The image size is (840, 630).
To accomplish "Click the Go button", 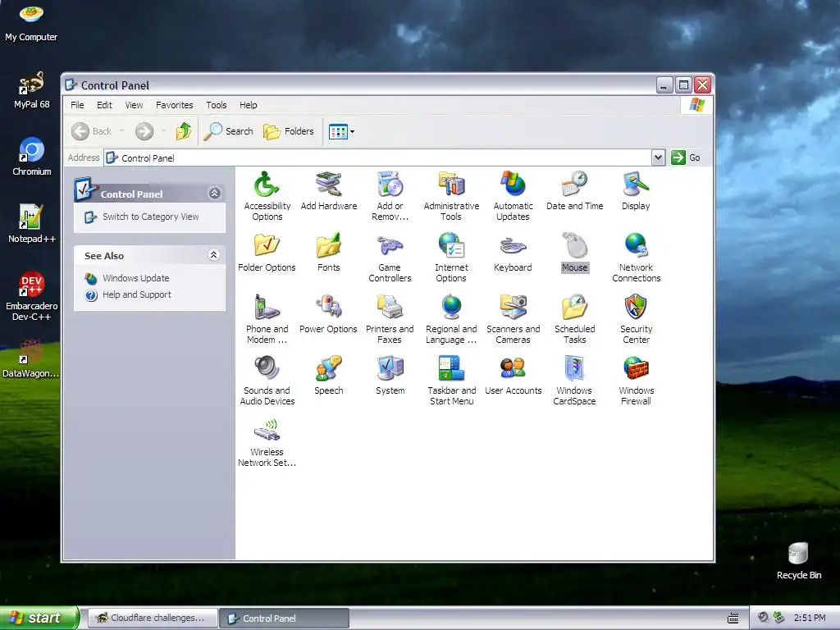I will pos(687,157).
